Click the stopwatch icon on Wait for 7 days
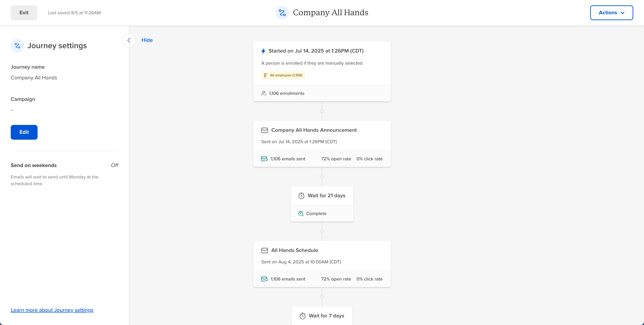 [x=303, y=316]
